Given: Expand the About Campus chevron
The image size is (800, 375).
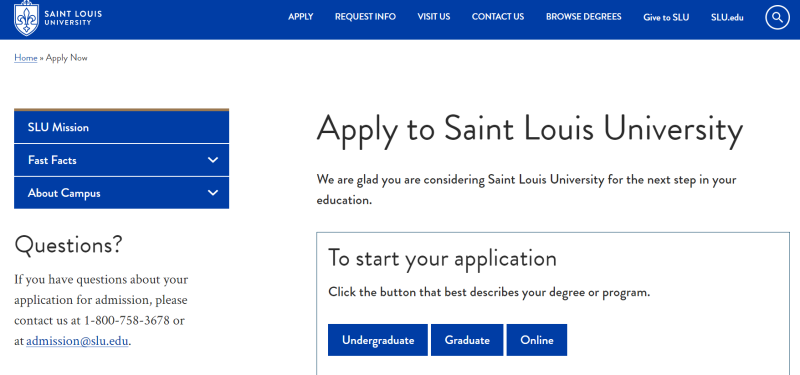Looking at the screenshot, I should (213, 193).
